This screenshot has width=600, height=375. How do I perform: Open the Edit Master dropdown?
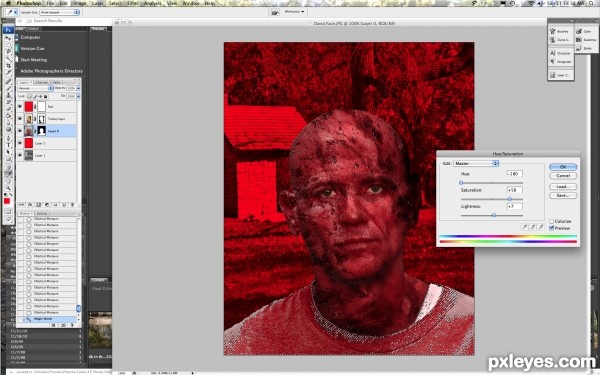click(476, 163)
